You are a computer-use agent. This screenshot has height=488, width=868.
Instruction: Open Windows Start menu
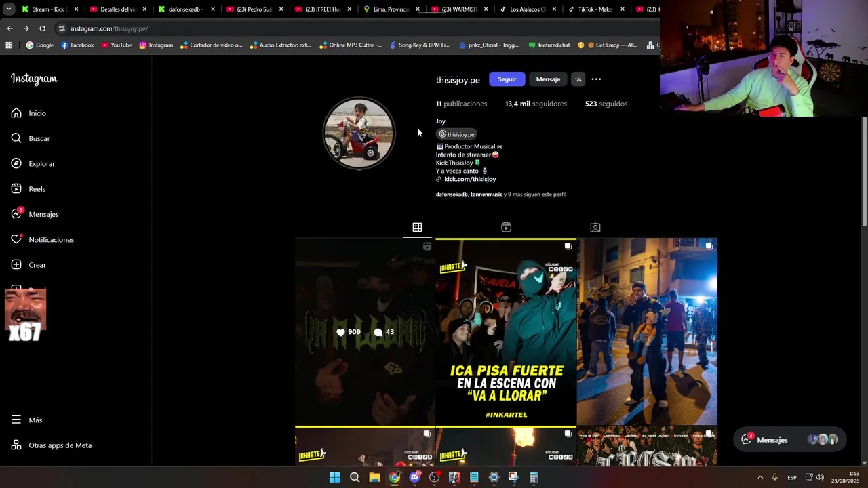click(x=334, y=477)
